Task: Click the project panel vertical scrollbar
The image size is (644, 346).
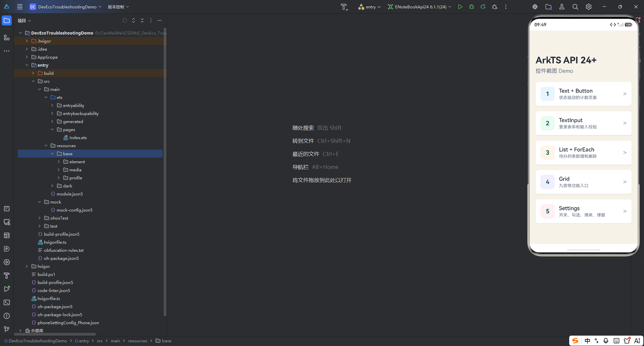Action: 165,173
